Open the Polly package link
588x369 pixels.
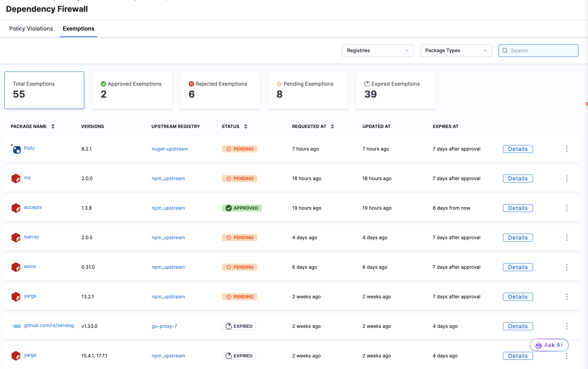[29, 148]
